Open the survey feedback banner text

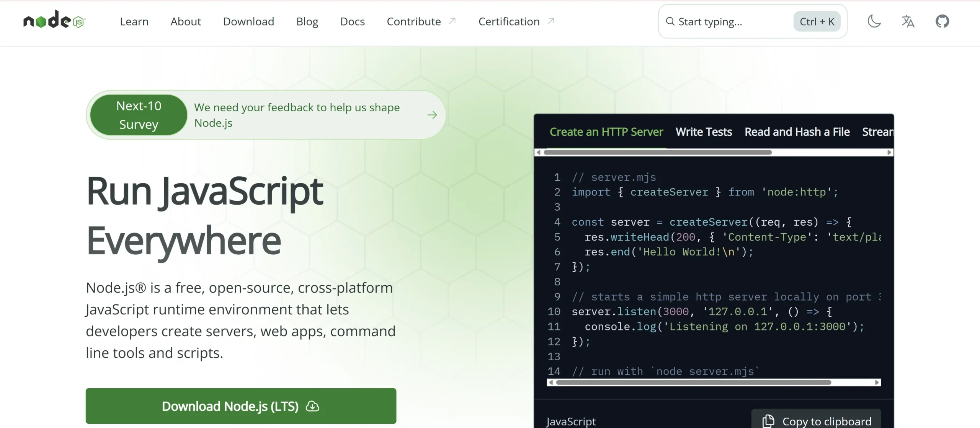(x=297, y=115)
